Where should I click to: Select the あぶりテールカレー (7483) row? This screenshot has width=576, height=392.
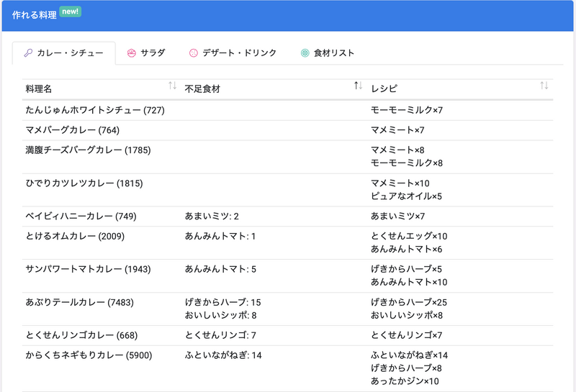click(x=79, y=302)
